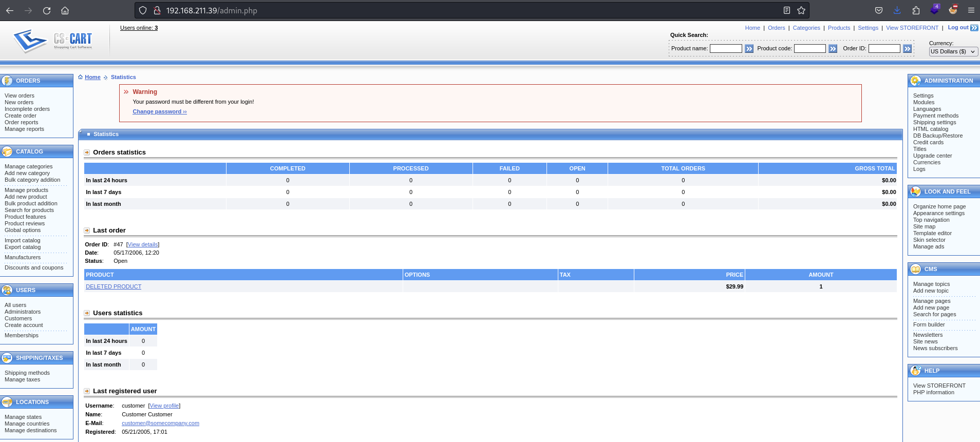Collapse the Users statistics section
Image resolution: width=980 pixels, height=442 pixels.
coord(87,313)
